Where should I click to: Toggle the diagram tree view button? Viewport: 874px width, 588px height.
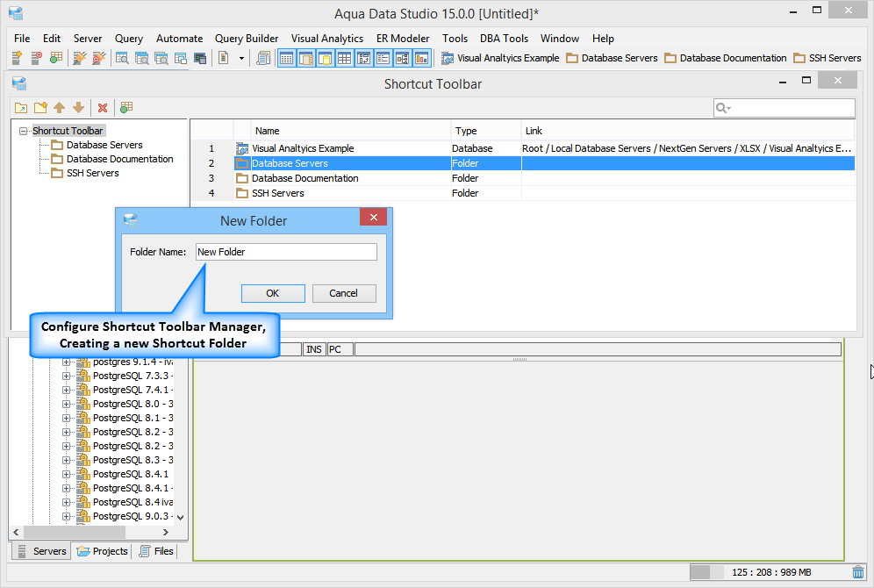click(403, 57)
